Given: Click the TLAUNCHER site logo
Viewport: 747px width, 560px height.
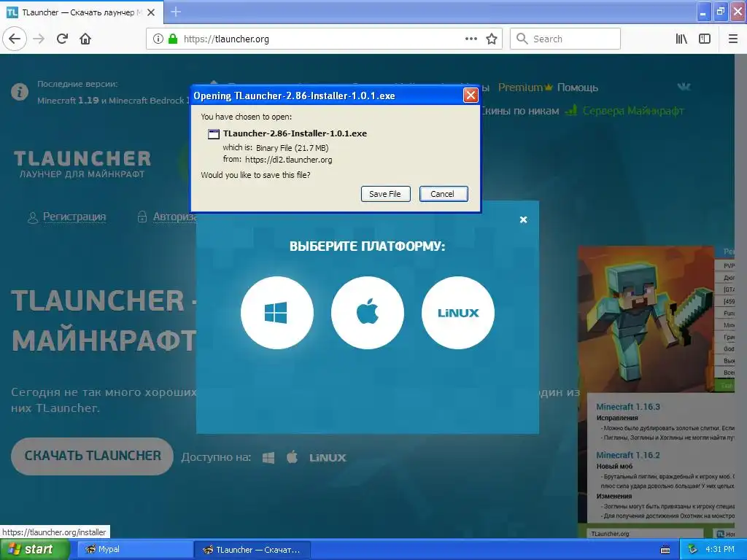Looking at the screenshot, I should coord(82,163).
